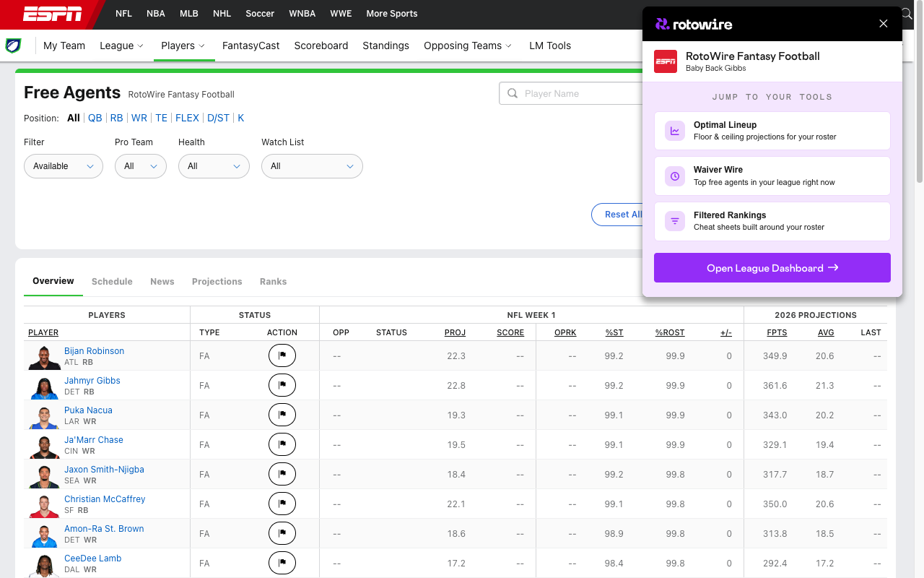This screenshot has height=578, width=924.
Task: Expand the Opposing Teams menu
Action: coord(468,46)
